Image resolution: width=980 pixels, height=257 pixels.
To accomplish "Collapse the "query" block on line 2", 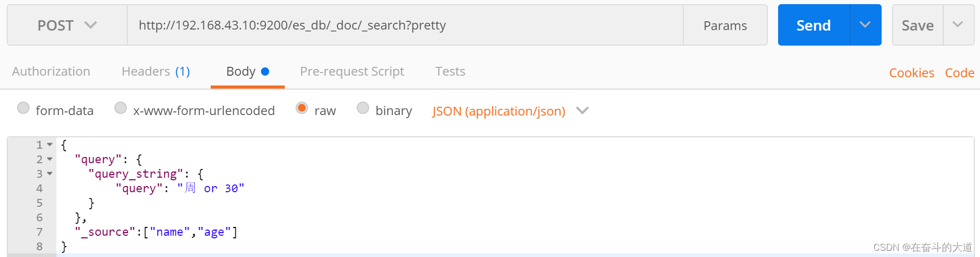I will (x=50, y=160).
